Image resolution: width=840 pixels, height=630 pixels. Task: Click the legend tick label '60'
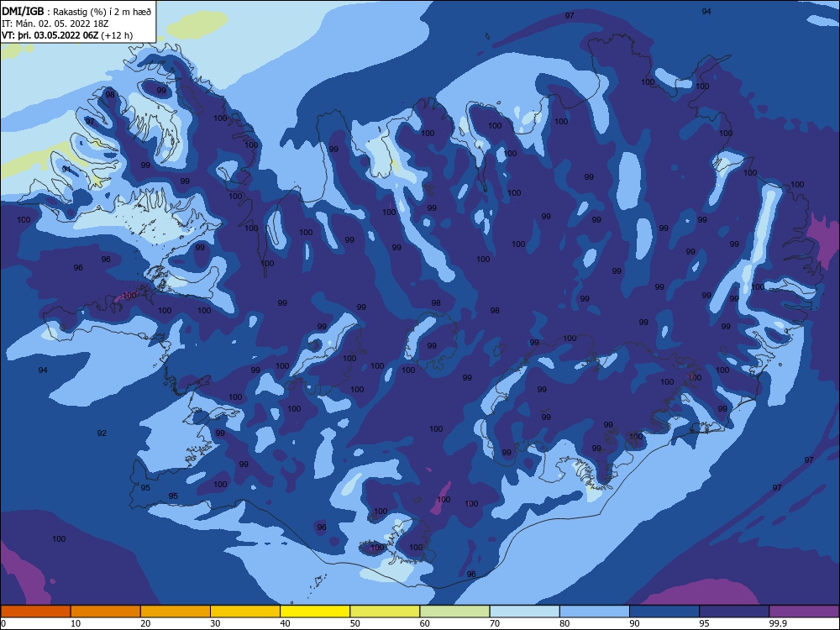coord(425,623)
